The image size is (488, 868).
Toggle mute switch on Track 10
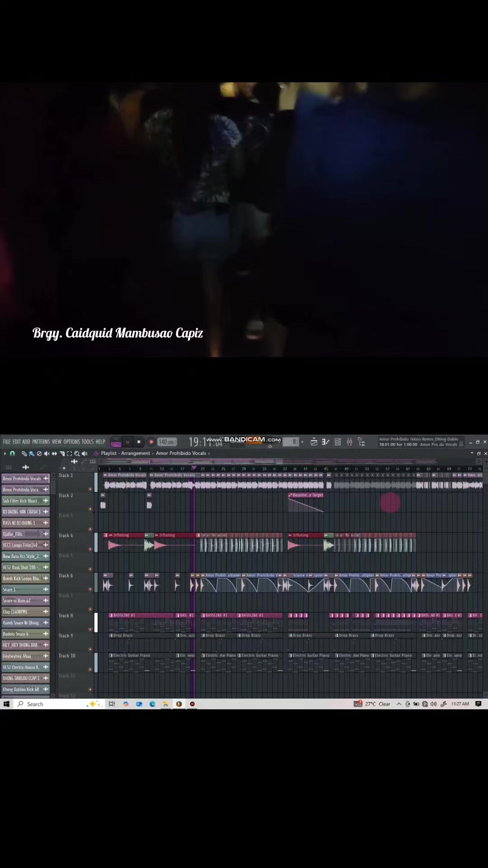click(90, 670)
